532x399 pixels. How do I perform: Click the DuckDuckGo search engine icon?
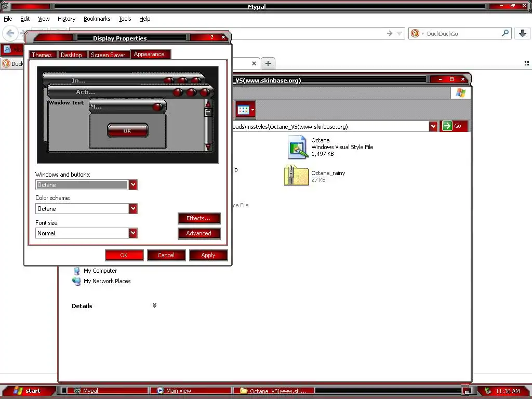point(415,33)
